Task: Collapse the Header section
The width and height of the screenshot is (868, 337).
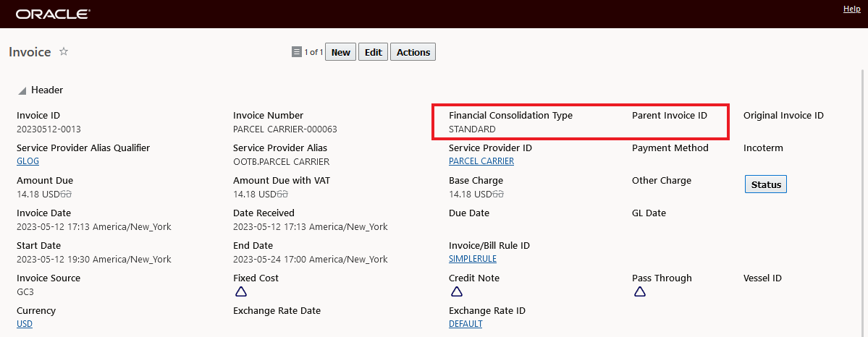Action: 22,91
